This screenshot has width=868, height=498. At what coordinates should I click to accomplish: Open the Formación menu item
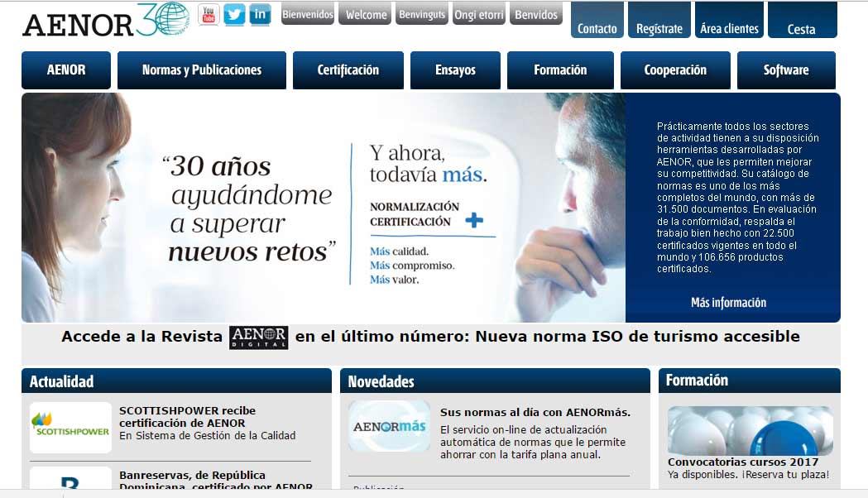click(x=560, y=70)
